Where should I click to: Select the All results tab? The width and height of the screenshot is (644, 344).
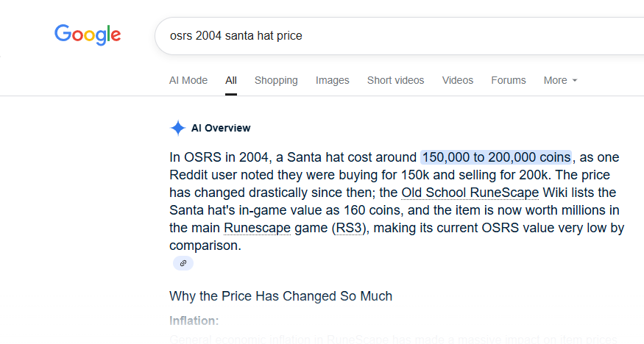[x=231, y=80]
